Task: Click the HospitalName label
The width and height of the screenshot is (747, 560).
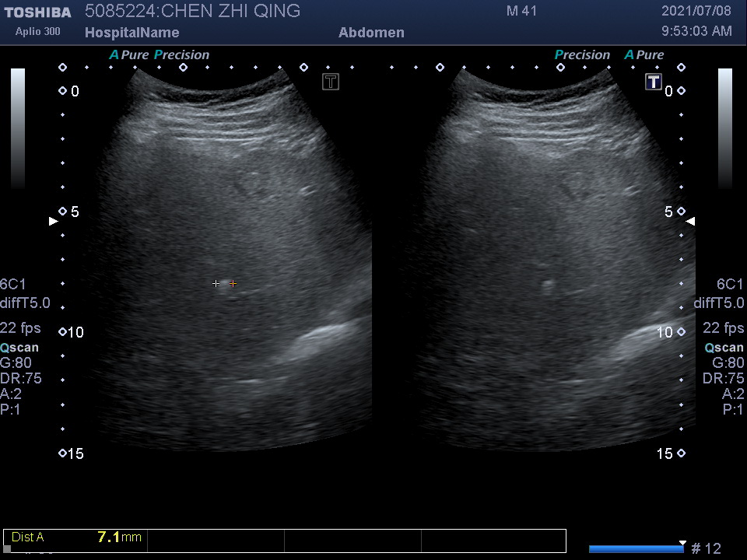Action: [x=132, y=33]
